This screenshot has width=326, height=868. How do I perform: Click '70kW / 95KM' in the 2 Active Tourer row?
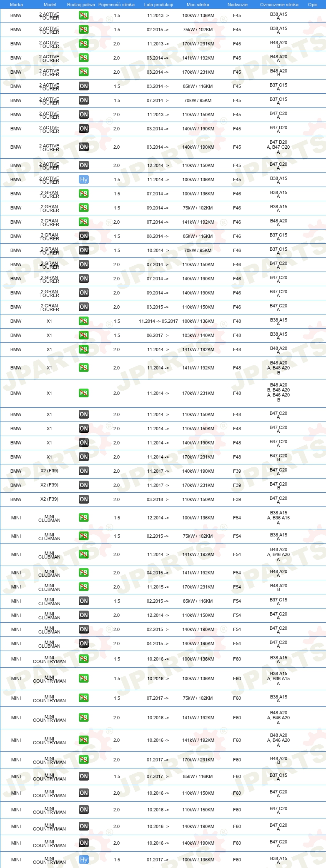[x=198, y=100]
